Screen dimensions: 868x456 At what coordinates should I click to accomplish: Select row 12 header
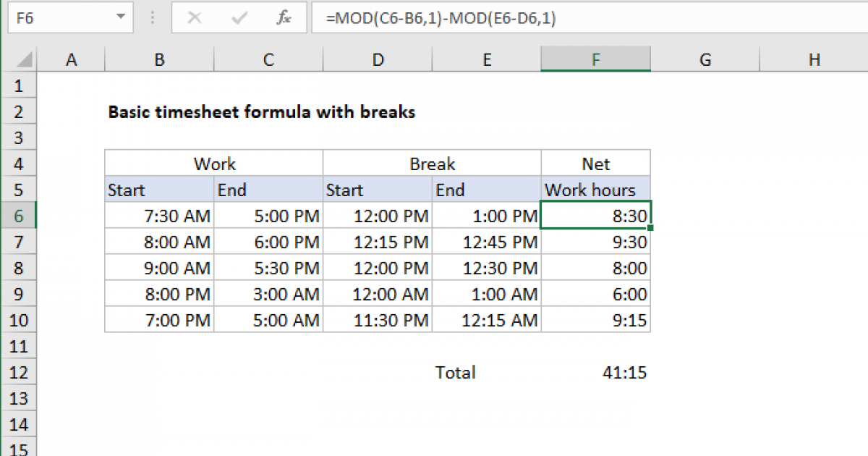(x=18, y=372)
